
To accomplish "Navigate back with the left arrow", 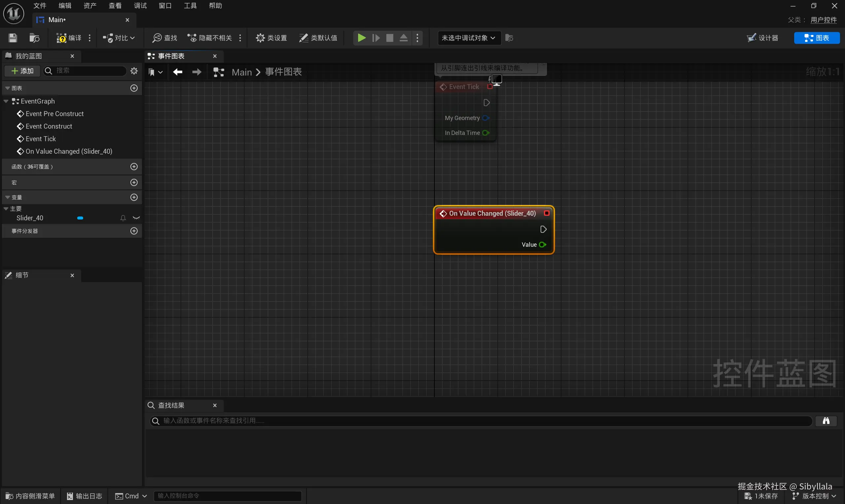I will [177, 72].
